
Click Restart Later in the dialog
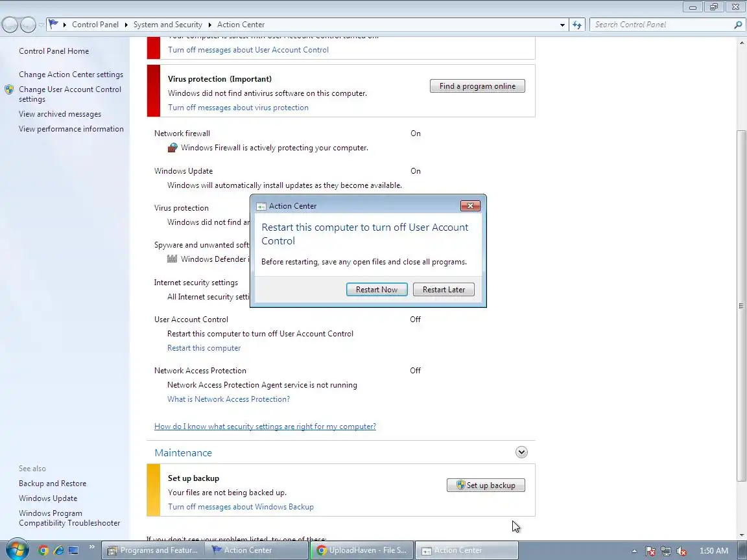(x=444, y=290)
